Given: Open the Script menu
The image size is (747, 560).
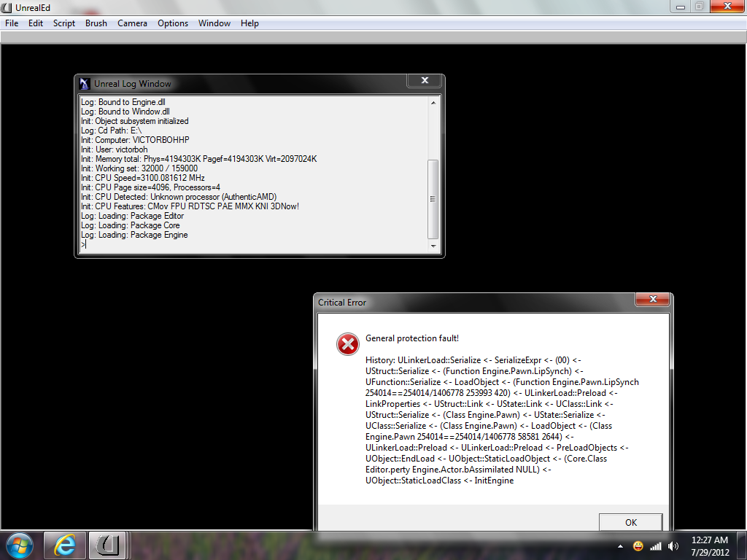Looking at the screenshot, I should (x=64, y=23).
